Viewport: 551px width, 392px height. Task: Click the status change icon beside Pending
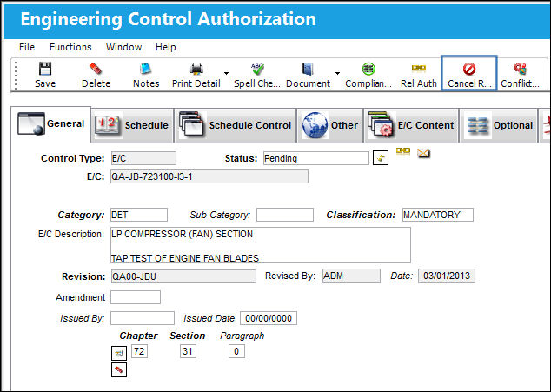(x=380, y=158)
